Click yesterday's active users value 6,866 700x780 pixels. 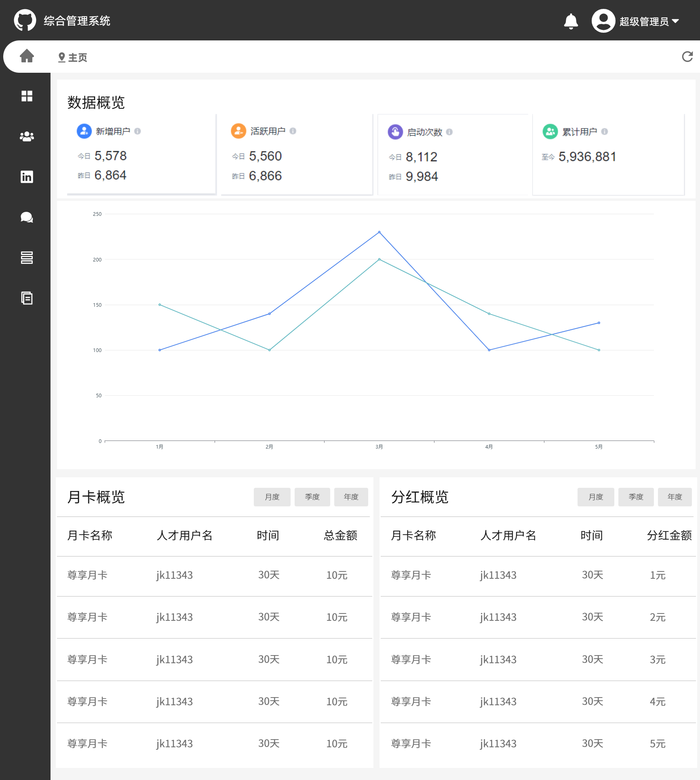pos(265,176)
